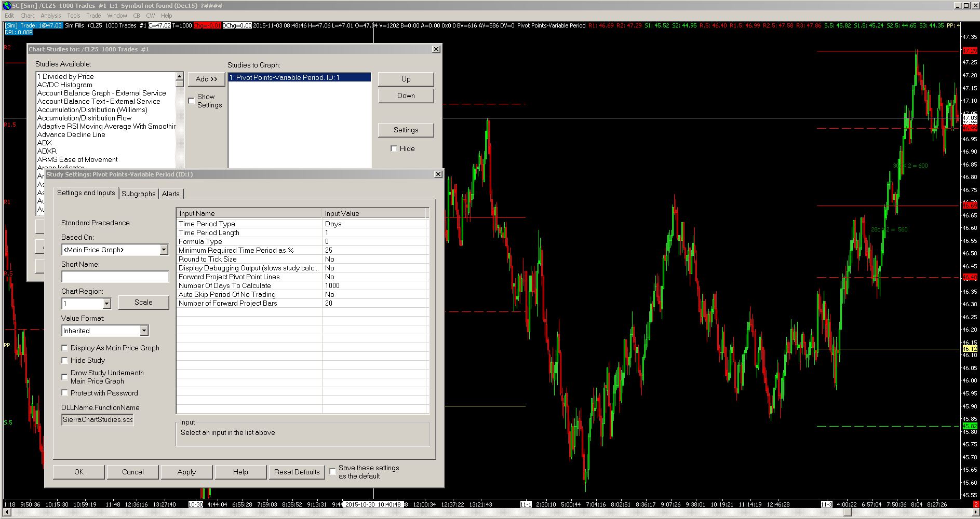Screen dimensions: 980x519
Task: Click the Sierra Chart globe icon in title bar
Action: pos(7,5)
